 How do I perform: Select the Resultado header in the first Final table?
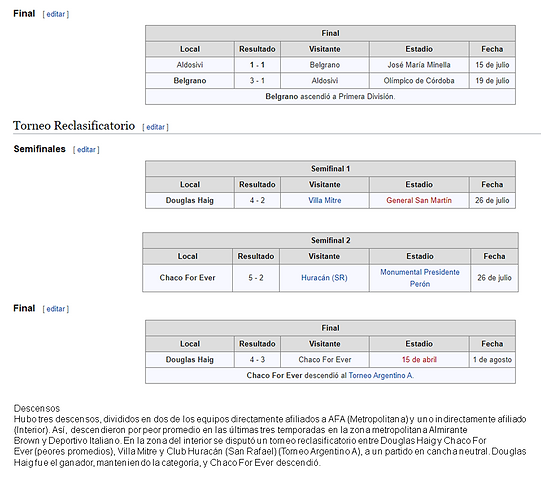(257, 49)
